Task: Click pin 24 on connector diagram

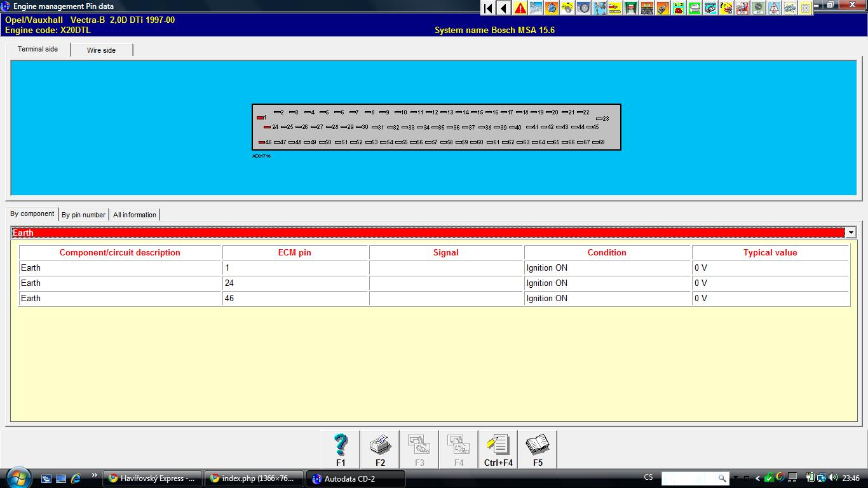Action: [268, 127]
